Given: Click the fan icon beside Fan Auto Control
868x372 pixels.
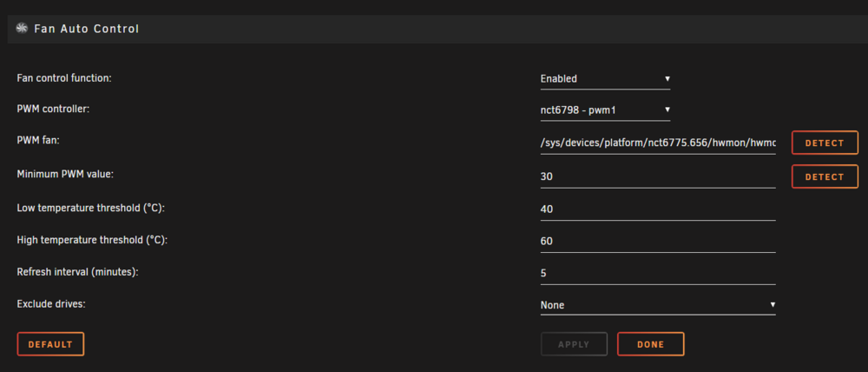Looking at the screenshot, I should [x=23, y=29].
